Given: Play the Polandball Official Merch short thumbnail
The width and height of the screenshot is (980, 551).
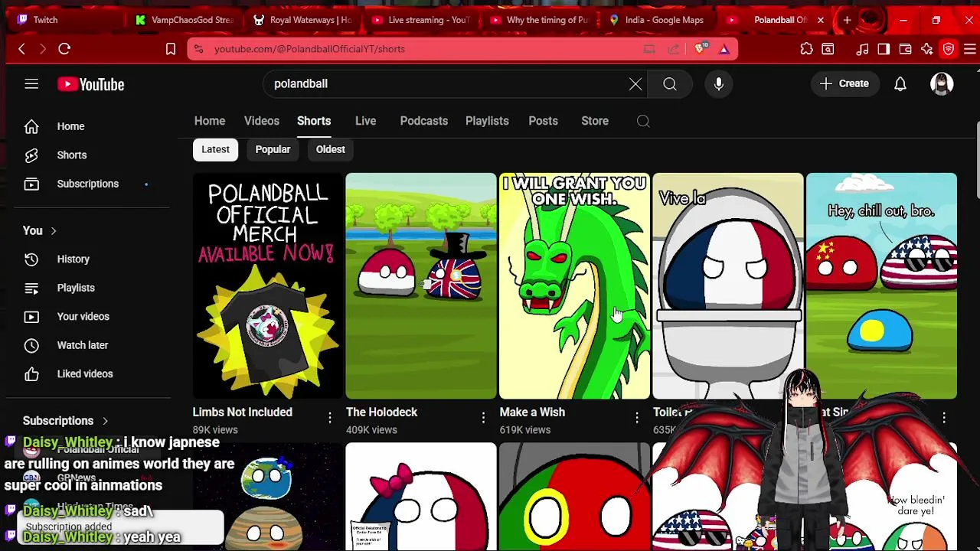Looking at the screenshot, I should pyautogui.click(x=268, y=286).
